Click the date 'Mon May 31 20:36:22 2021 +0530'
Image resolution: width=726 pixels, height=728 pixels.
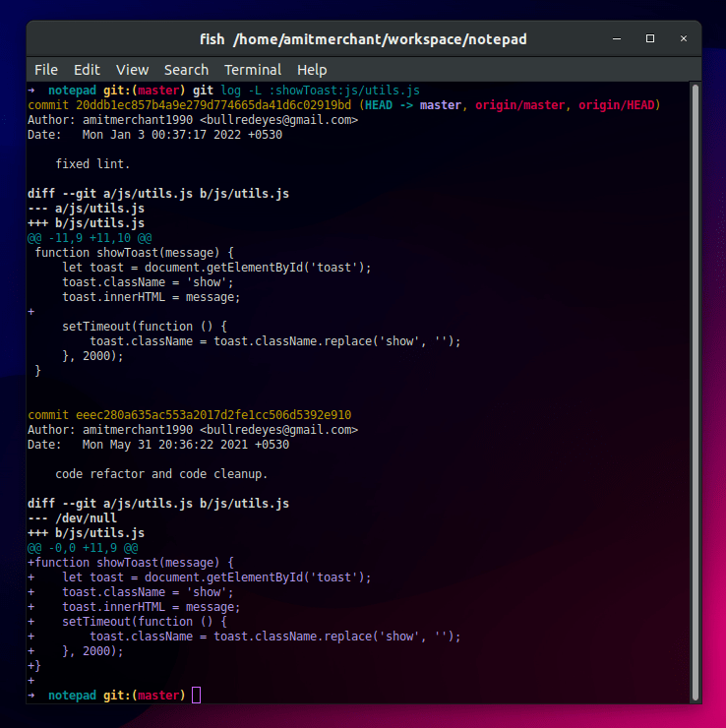click(x=186, y=445)
